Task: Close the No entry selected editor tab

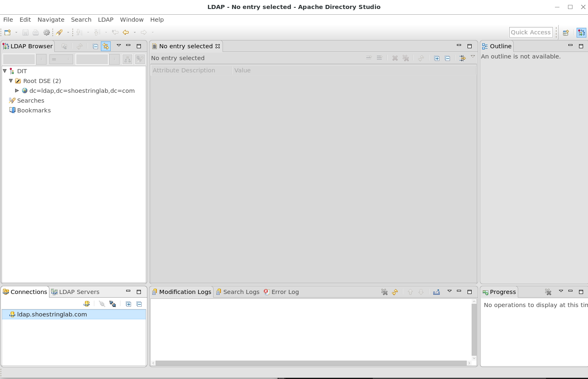Action: [x=218, y=46]
